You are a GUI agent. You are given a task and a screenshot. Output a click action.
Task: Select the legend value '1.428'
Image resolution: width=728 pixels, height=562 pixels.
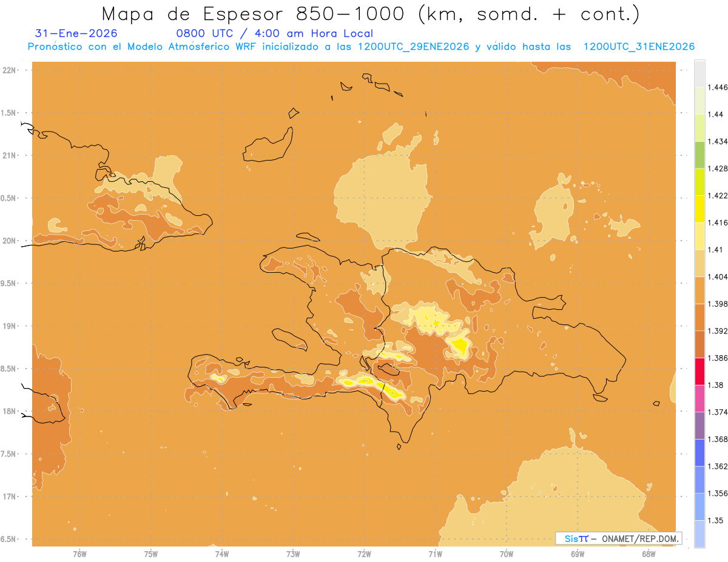click(x=718, y=169)
